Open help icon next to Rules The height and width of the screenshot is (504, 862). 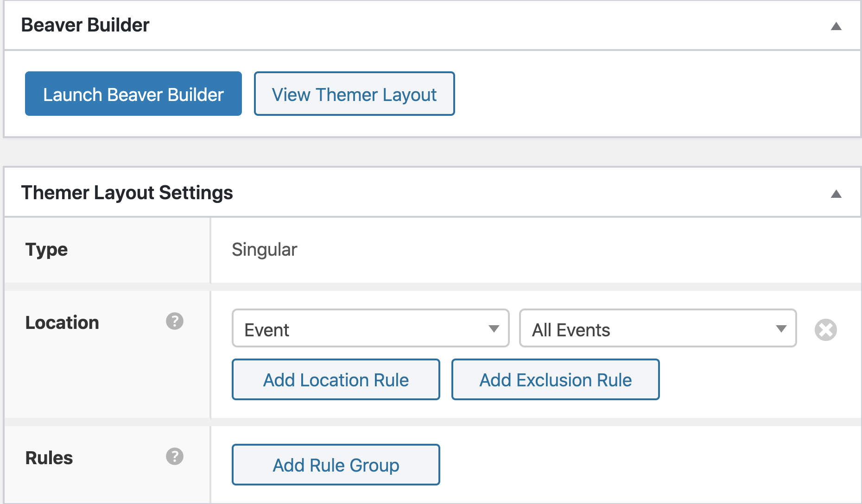(x=175, y=456)
